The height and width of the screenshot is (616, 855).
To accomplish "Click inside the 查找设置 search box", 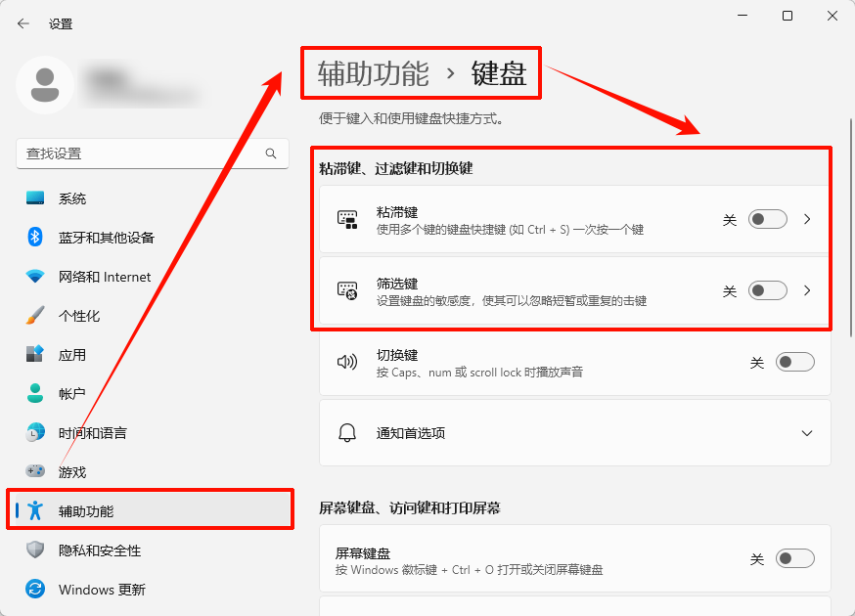I will point(147,154).
